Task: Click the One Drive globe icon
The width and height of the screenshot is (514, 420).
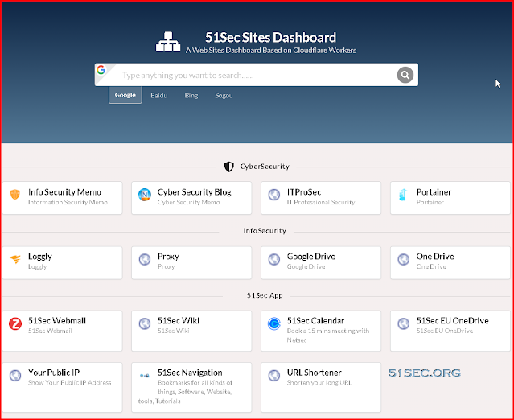Action: point(404,259)
